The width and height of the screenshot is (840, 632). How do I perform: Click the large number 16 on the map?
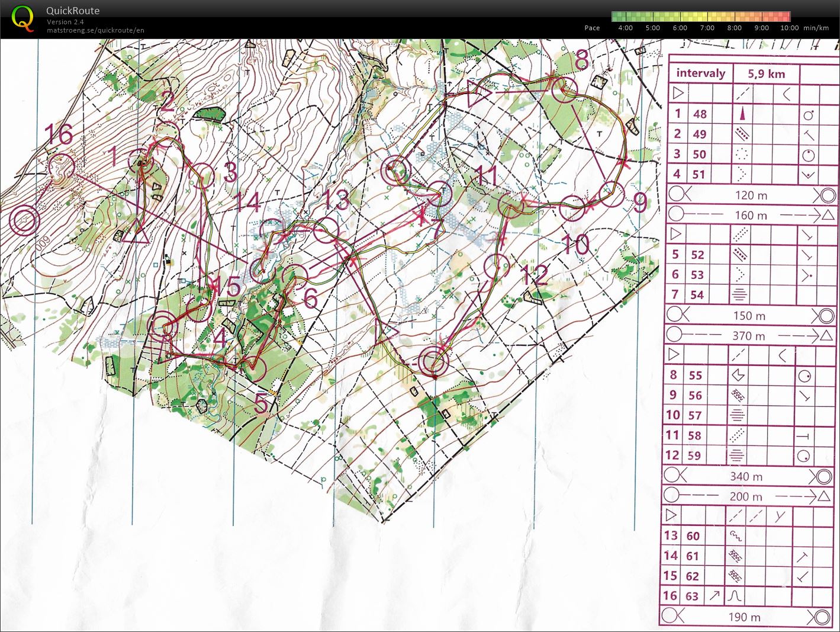(59, 135)
